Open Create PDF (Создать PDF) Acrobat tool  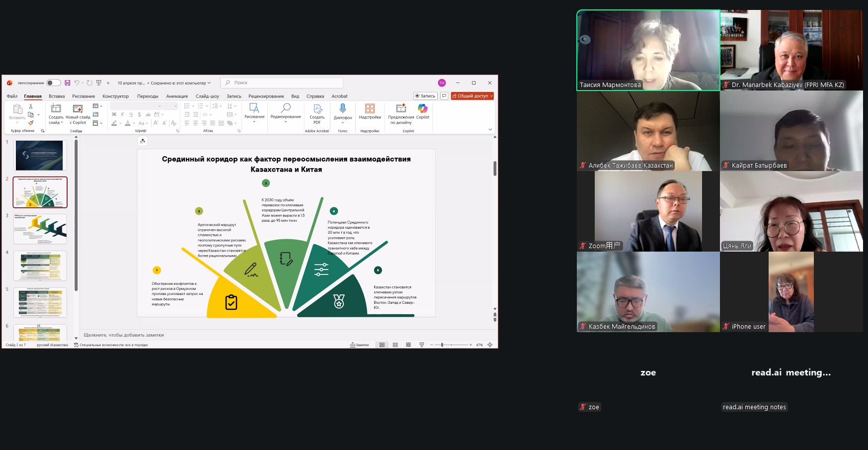click(x=317, y=109)
